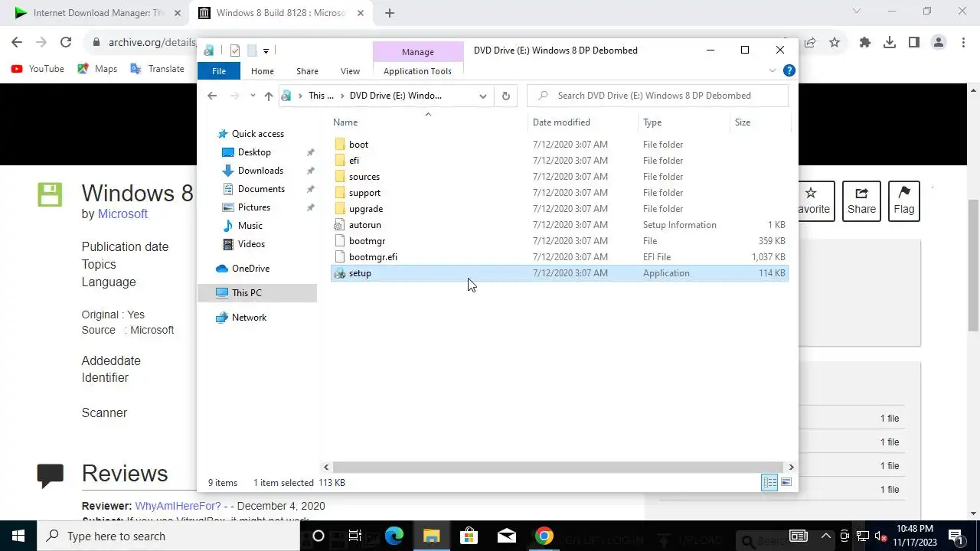The height and width of the screenshot is (551, 980).
Task: Customize Quick Access Toolbar dropdown
Action: point(266,51)
